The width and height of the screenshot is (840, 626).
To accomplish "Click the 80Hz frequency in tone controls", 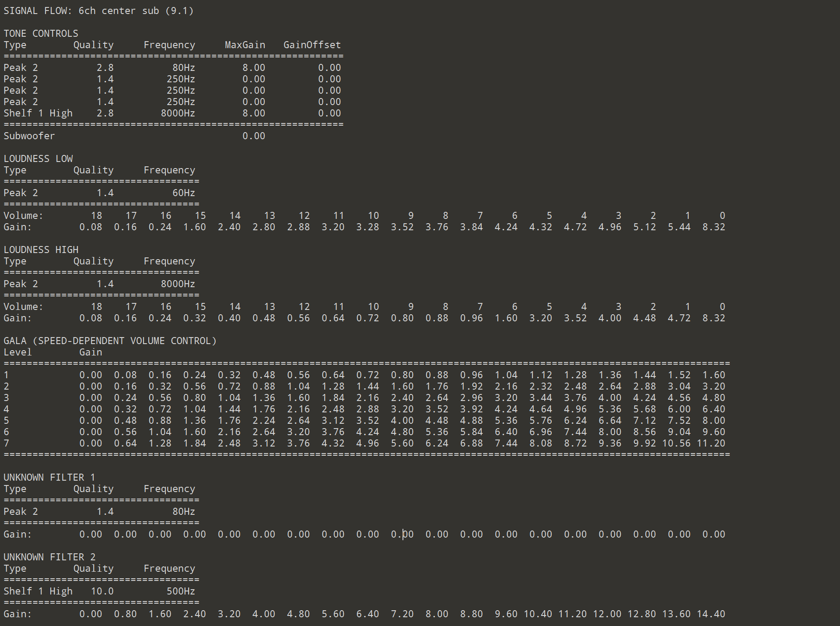I will pos(183,67).
